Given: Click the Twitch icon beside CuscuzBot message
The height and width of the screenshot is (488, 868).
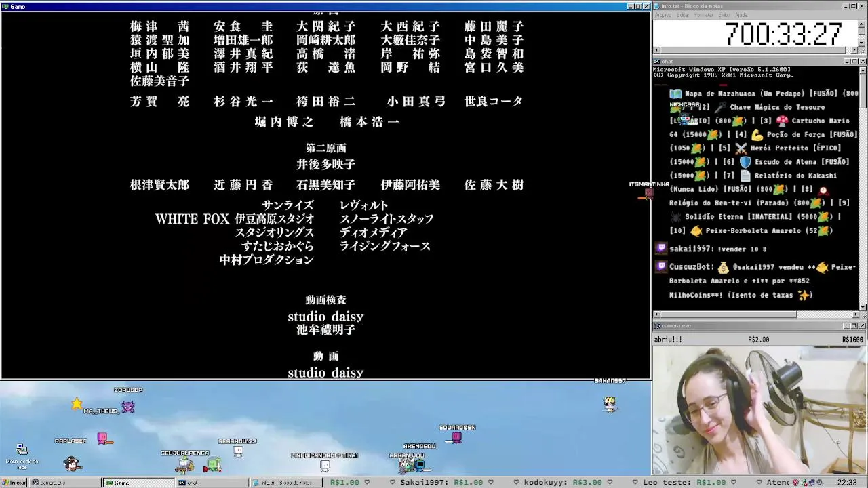Looking at the screenshot, I should [x=661, y=266].
